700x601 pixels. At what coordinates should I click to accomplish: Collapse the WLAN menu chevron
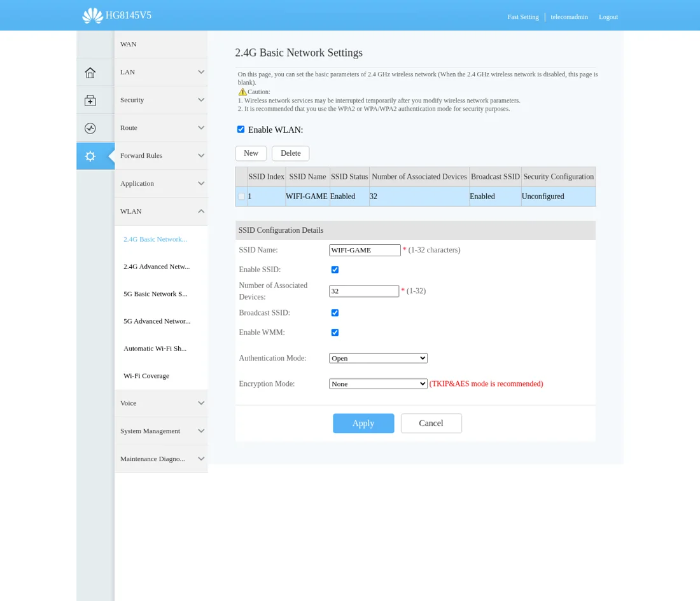tap(201, 211)
